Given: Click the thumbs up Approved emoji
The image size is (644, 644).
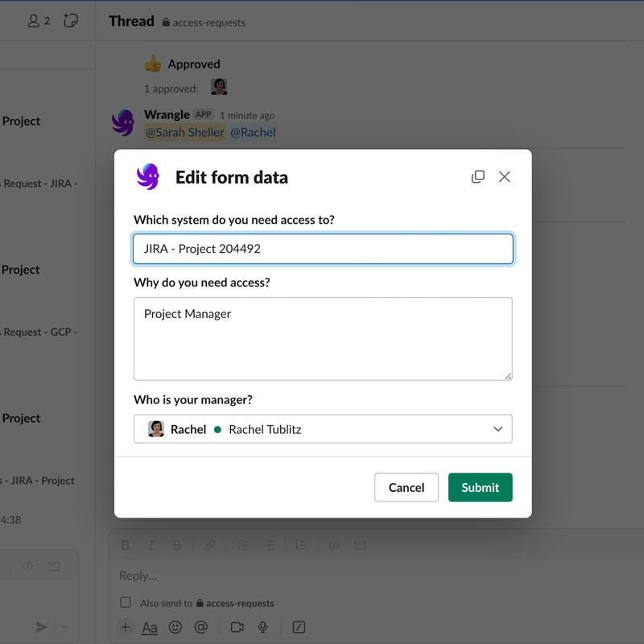Looking at the screenshot, I should click(153, 64).
